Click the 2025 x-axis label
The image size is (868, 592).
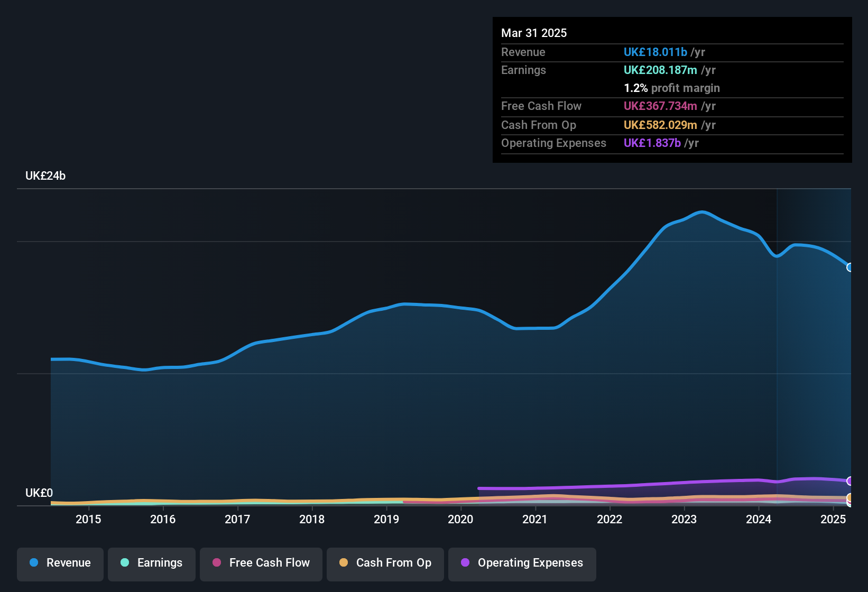tap(833, 519)
